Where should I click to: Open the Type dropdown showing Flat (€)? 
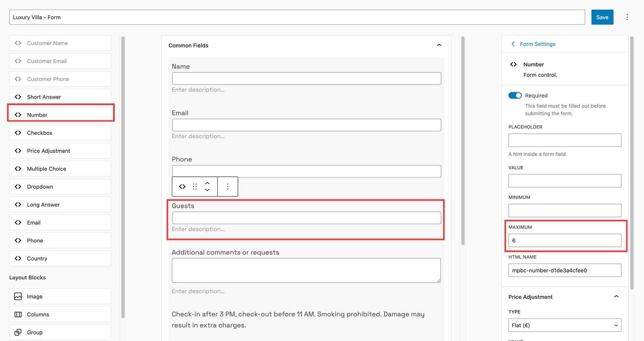coord(565,325)
